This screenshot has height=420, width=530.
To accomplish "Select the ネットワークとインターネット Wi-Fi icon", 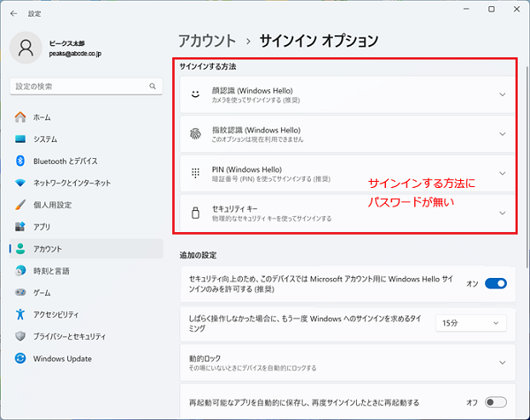I will pos(20,183).
